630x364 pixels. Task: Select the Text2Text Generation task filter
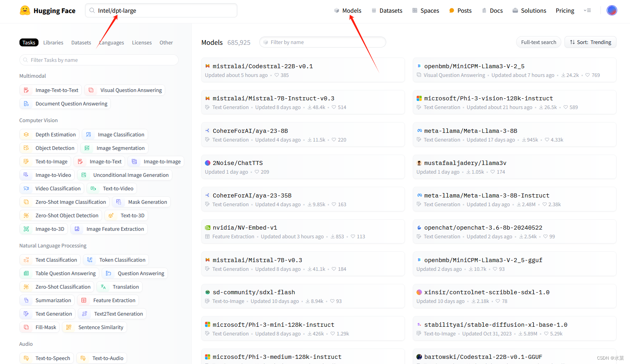coord(112,314)
